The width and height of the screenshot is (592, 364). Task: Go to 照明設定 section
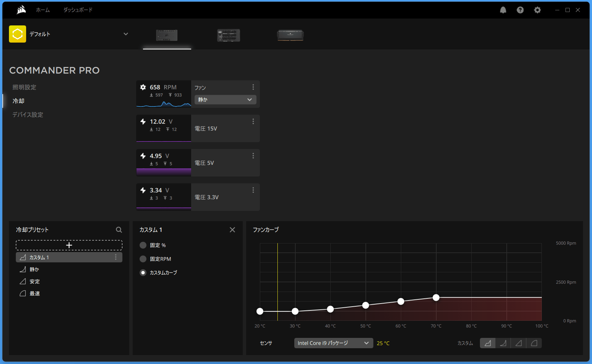24,87
